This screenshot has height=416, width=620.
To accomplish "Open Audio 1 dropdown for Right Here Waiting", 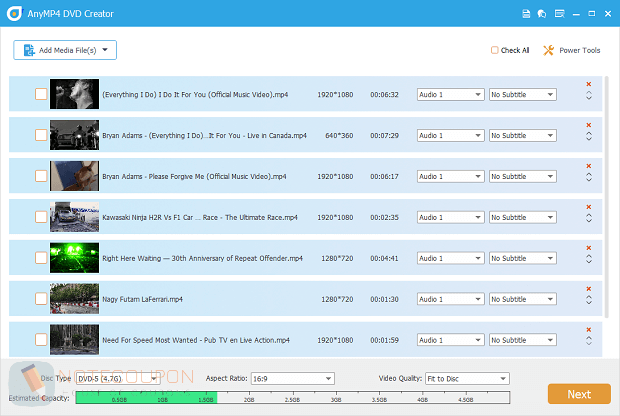I will tap(450, 258).
